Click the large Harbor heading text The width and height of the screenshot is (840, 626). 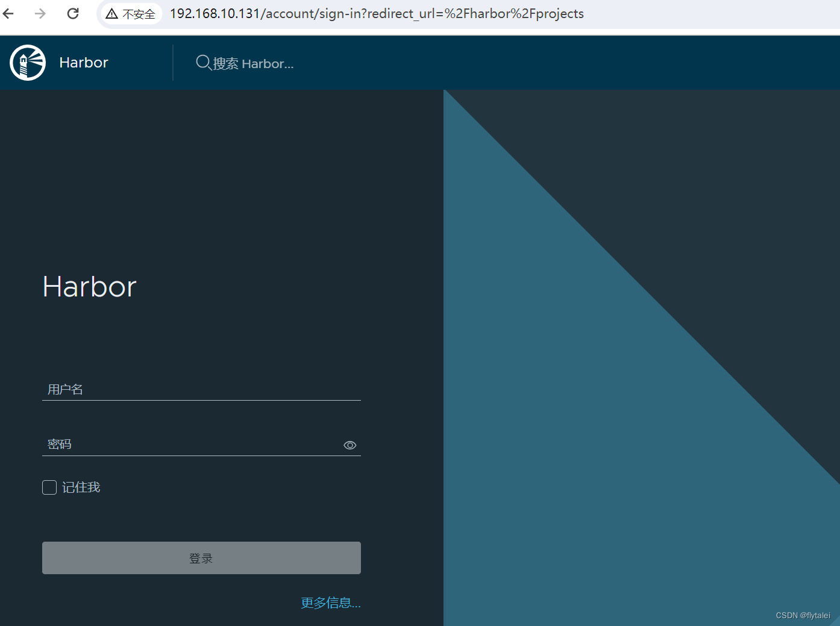click(90, 287)
